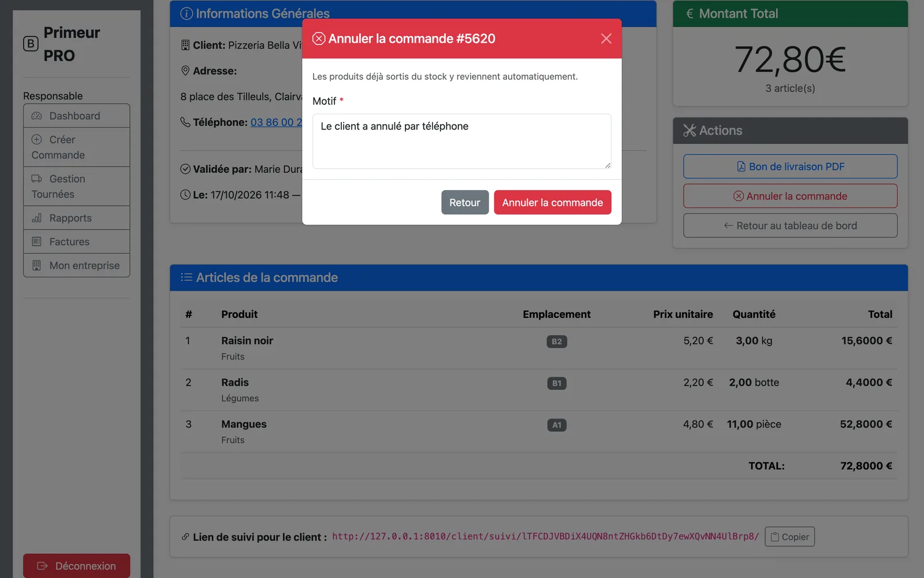The height and width of the screenshot is (578, 924).
Task: Click the logout arrow icon in Déconnexion
Action: 42,566
